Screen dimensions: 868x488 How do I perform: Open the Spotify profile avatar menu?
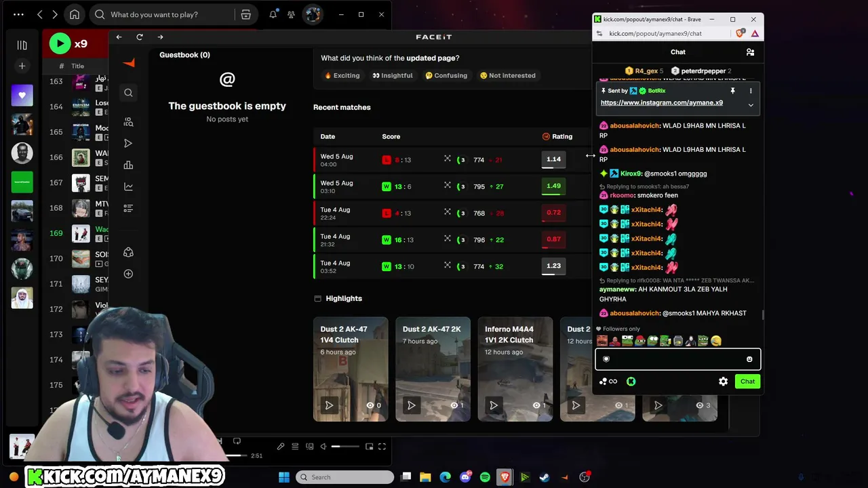313,14
